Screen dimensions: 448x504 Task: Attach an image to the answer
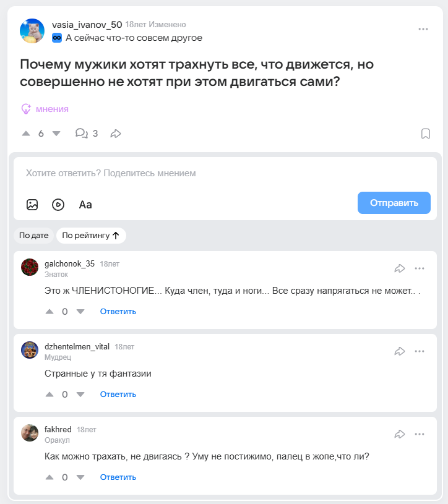[32, 205]
